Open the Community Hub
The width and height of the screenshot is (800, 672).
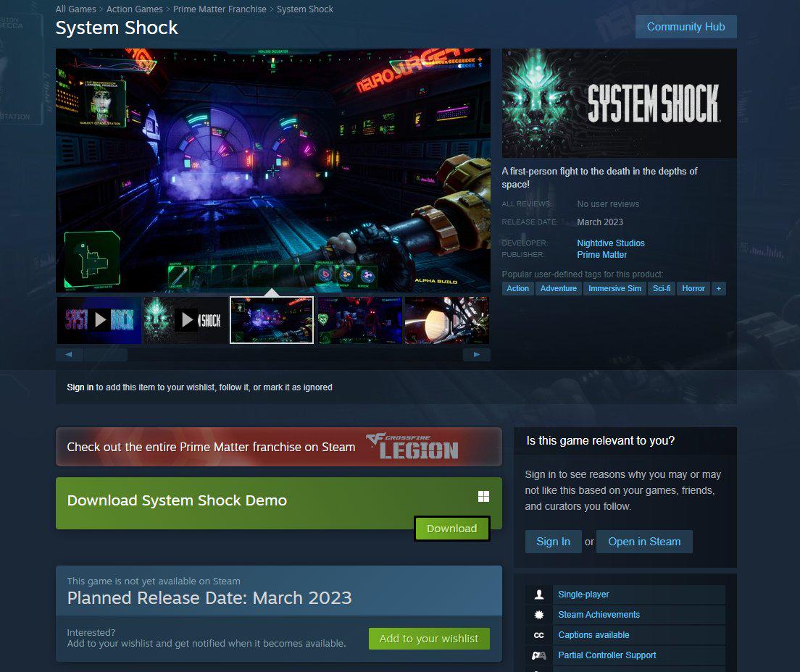(x=686, y=27)
